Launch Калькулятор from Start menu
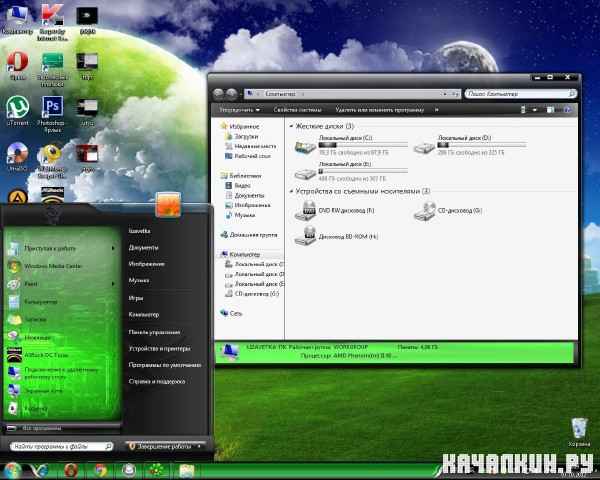 coord(41,302)
